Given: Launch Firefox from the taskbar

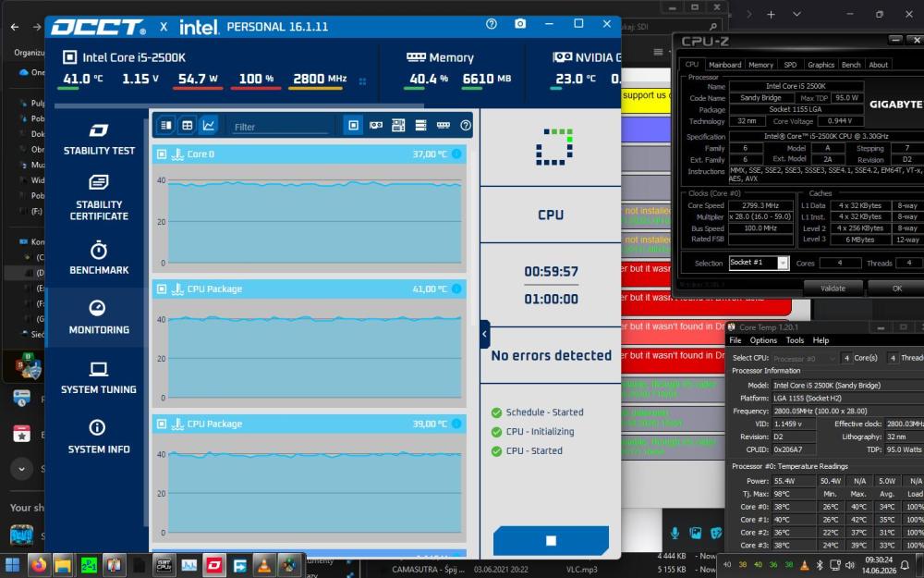Looking at the screenshot, I should [38, 565].
